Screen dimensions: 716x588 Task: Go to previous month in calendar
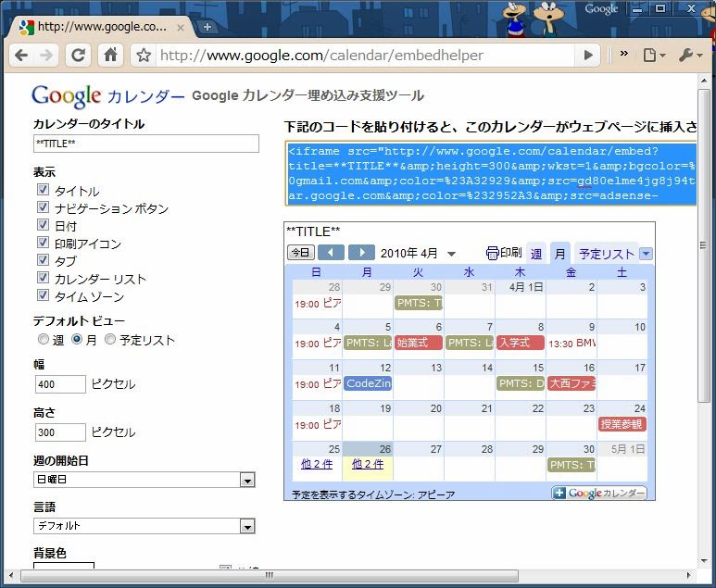coord(331,253)
